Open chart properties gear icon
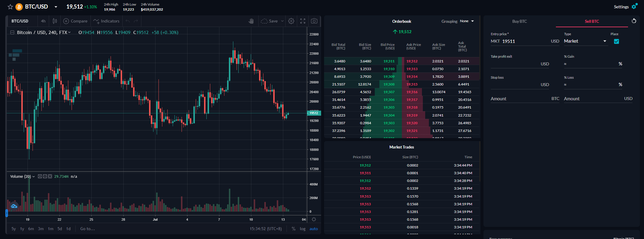This screenshot has width=644, height=239. (291, 21)
